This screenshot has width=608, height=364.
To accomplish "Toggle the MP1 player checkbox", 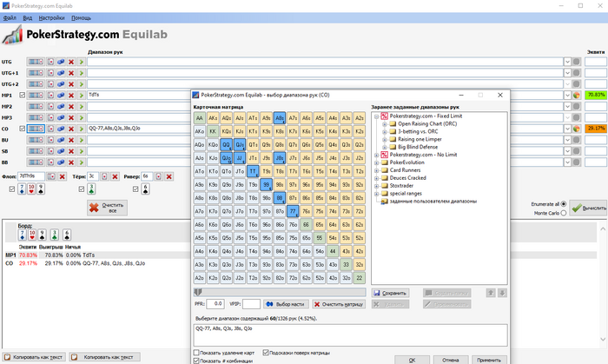I will point(22,95).
